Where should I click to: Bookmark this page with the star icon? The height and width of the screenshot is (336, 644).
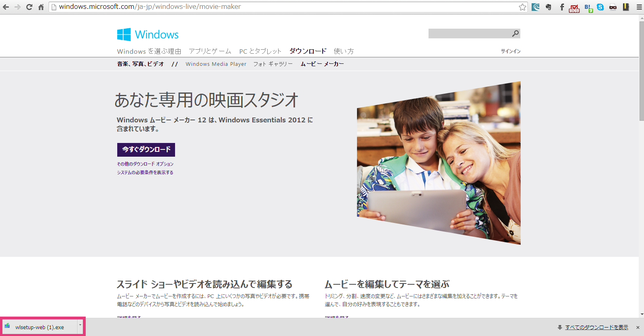tap(522, 7)
